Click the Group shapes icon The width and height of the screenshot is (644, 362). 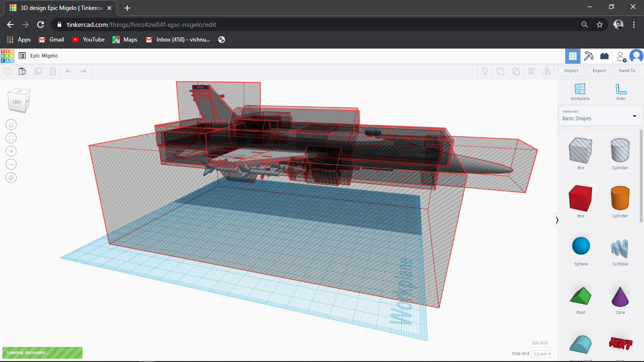(x=501, y=71)
